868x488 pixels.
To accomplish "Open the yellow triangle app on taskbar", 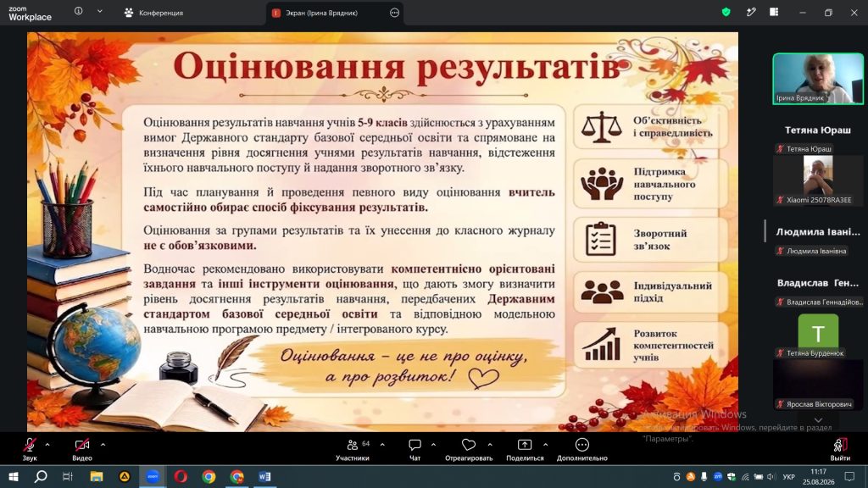I will (x=125, y=476).
